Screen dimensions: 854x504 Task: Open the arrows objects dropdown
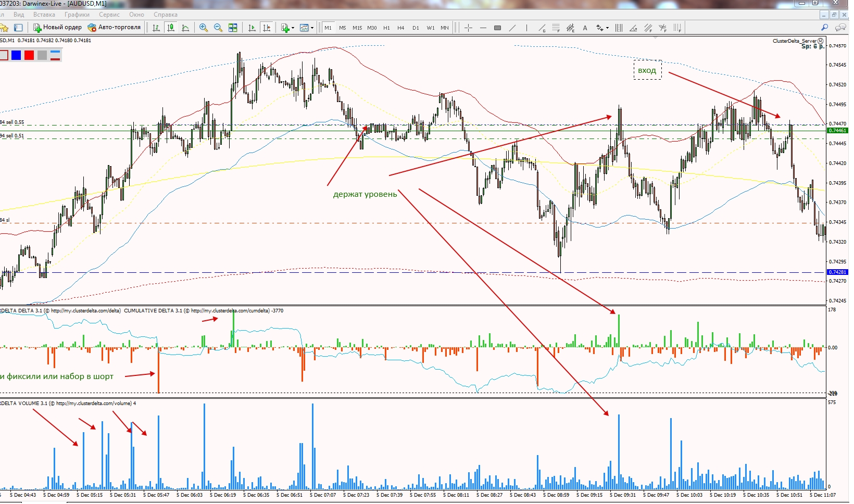(x=602, y=28)
